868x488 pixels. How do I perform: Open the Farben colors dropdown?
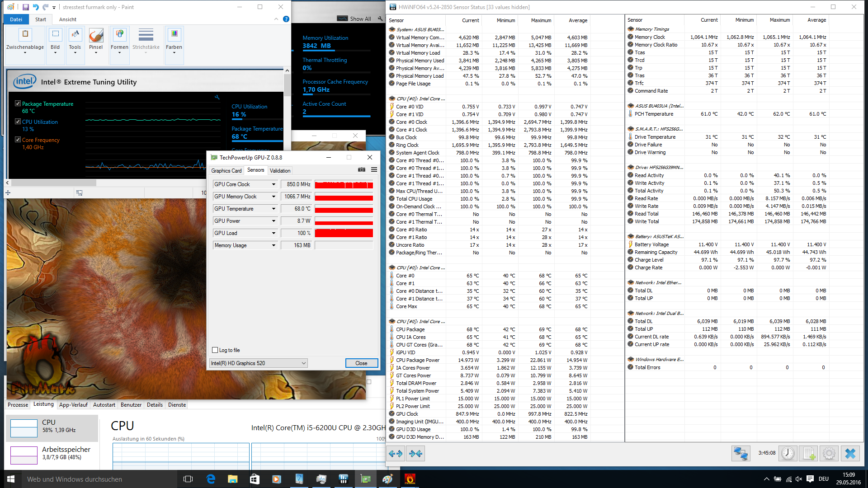pyautogui.click(x=174, y=41)
